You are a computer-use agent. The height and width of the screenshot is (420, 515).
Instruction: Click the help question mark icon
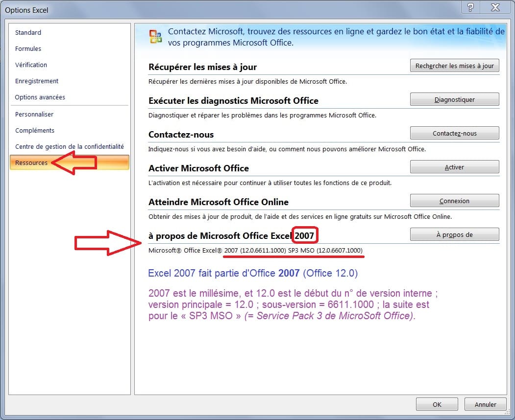coord(471,7)
